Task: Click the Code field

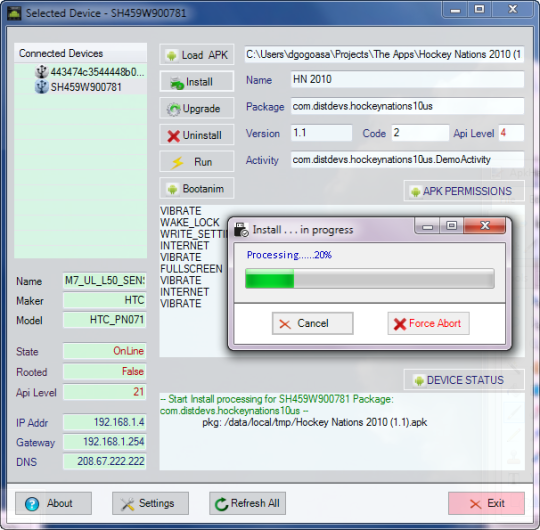Action: (x=420, y=133)
